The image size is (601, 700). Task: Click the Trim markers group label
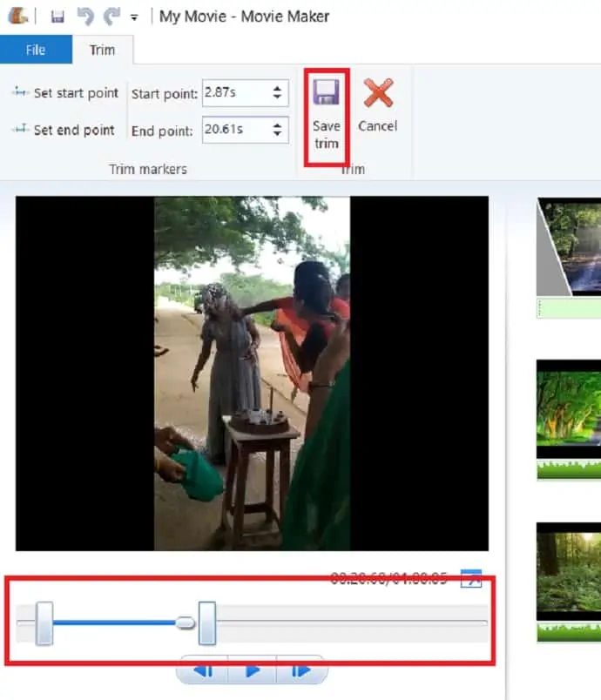(148, 169)
